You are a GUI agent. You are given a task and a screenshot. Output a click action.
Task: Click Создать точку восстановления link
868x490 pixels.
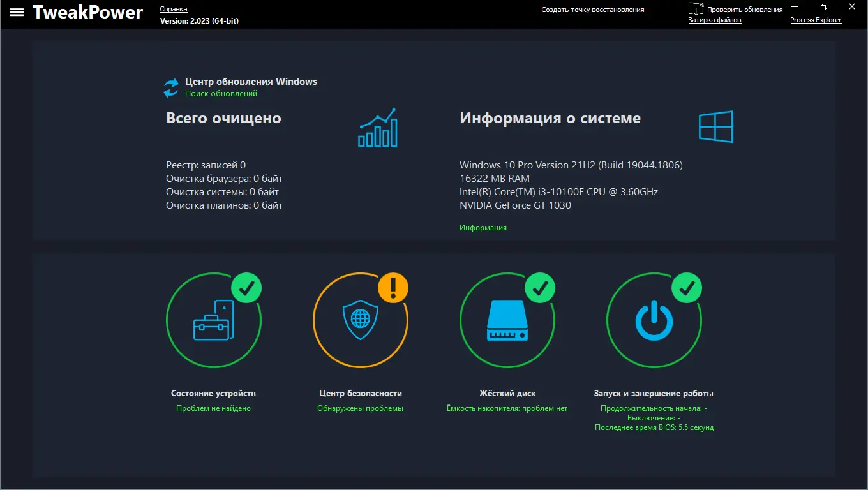pyautogui.click(x=593, y=10)
